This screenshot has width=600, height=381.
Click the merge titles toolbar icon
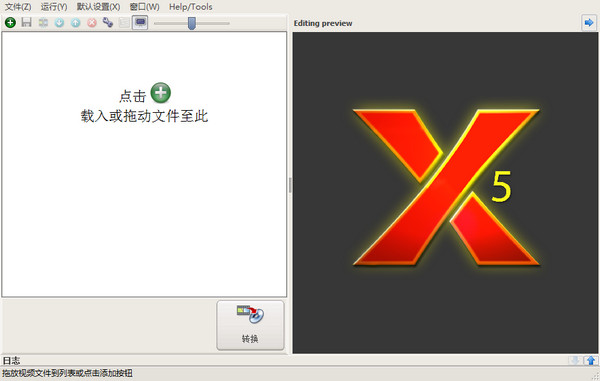coord(43,23)
